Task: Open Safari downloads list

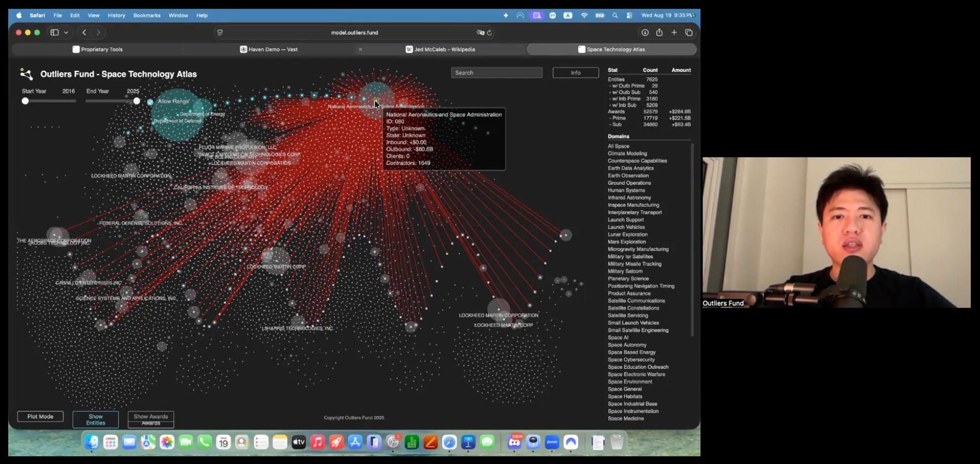Action: 645,33
